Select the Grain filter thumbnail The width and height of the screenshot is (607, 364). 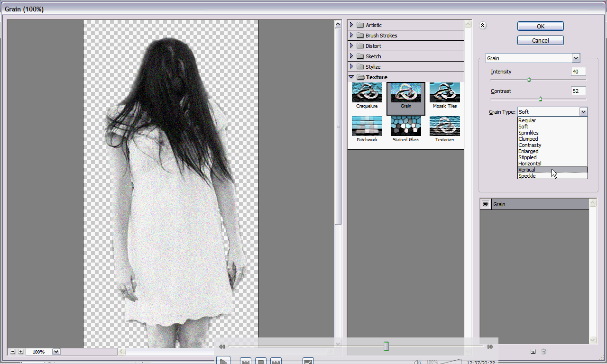click(x=405, y=92)
